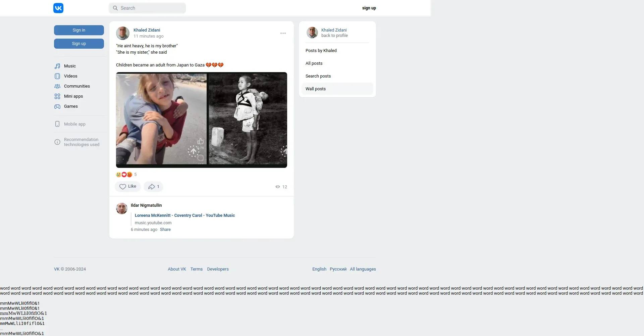Image resolution: width=644 pixels, height=336 pixels.
Task: Switch language to English
Action: 319,269
